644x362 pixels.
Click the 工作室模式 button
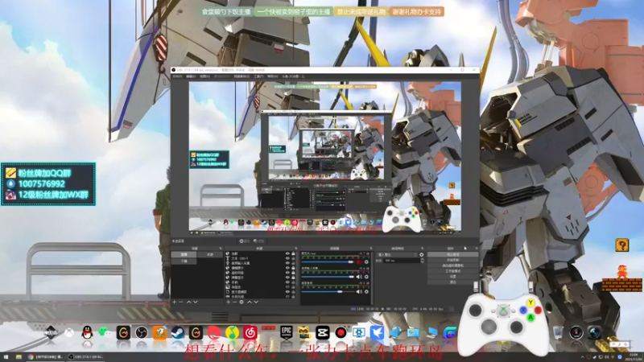452,271
